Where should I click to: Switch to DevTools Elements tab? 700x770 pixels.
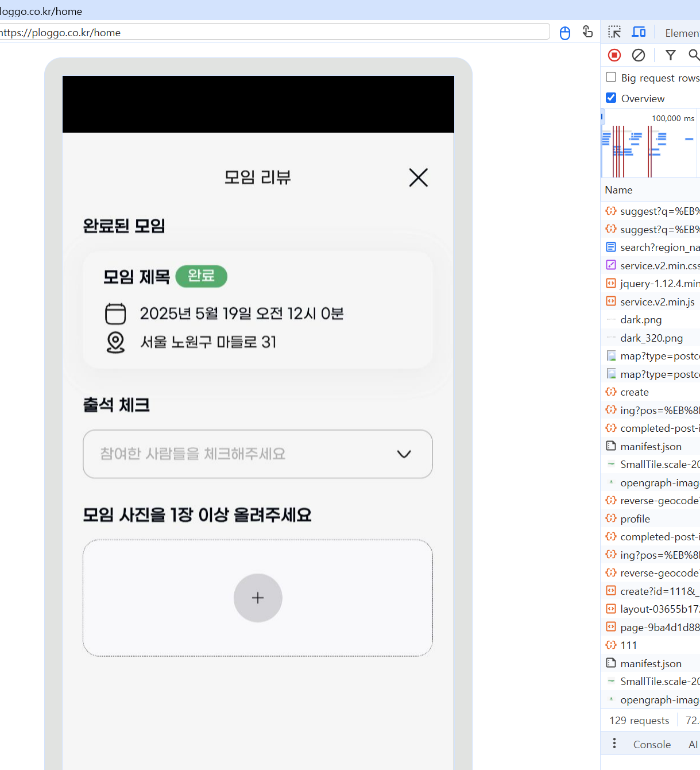pyautogui.click(x=682, y=33)
